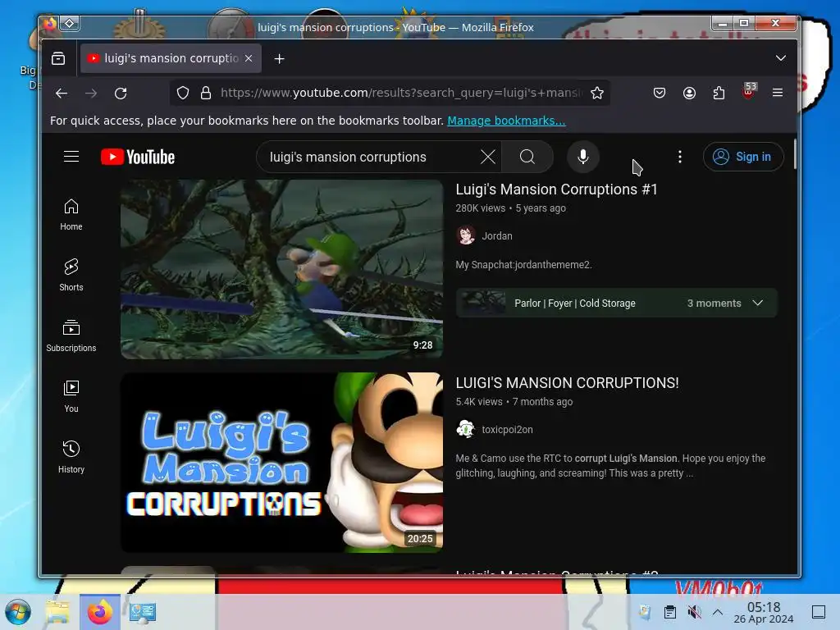840x630 pixels.
Task: Open Firefox View button
Action: pyautogui.click(x=58, y=58)
